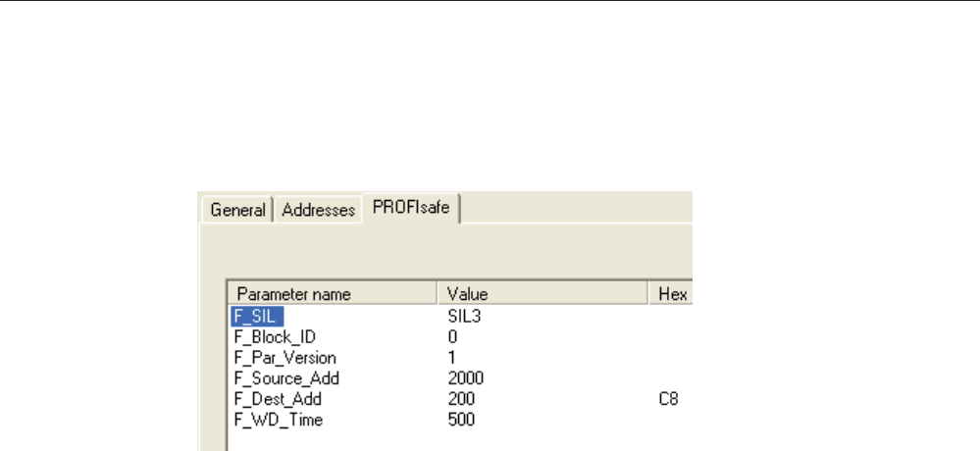Click the F_Block_ID value 0
Image resolution: width=980 pixels, height=451 pixels.
click(x=452, y=337)
